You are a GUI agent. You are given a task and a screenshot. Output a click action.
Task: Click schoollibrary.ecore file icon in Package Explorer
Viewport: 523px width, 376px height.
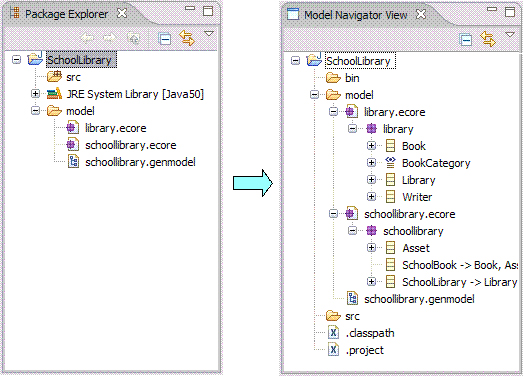click(72, 145)
